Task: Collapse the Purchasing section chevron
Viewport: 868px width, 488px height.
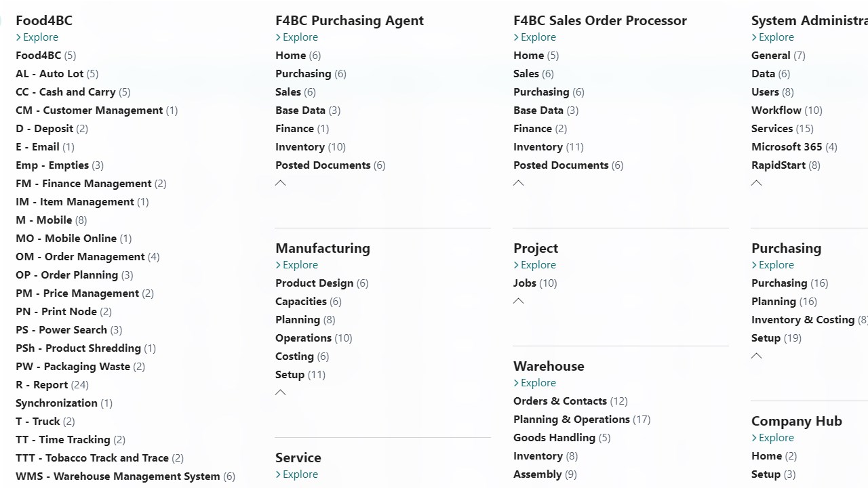Action: 757,356
